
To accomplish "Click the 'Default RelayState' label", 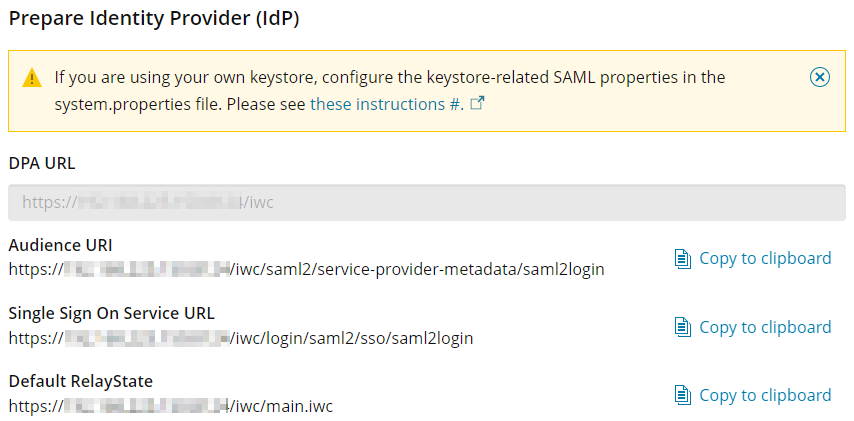I will point(80,381).
